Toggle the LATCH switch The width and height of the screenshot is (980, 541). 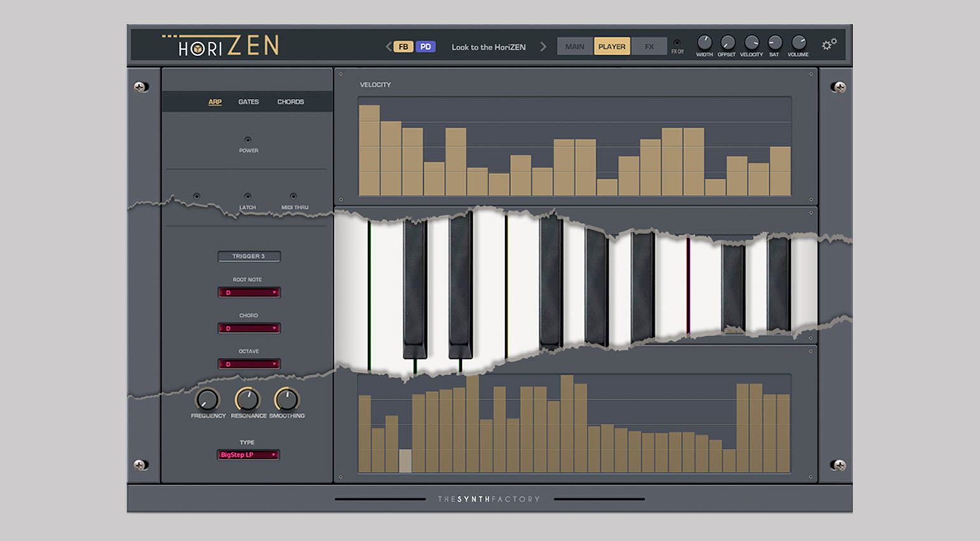(248, 196)
